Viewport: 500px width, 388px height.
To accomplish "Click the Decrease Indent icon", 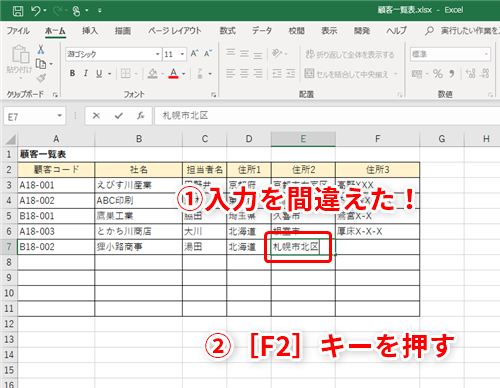I will tap(277, 73).
